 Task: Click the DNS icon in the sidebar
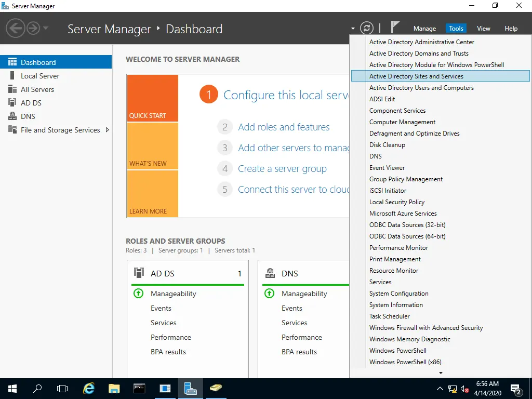coord(12,116)
